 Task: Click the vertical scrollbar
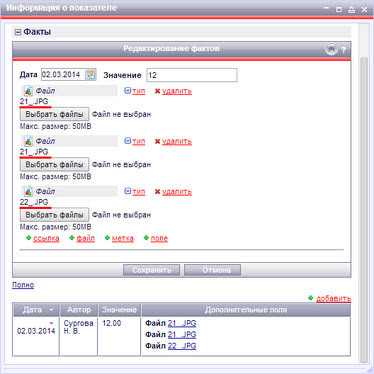tap(364, 210)
